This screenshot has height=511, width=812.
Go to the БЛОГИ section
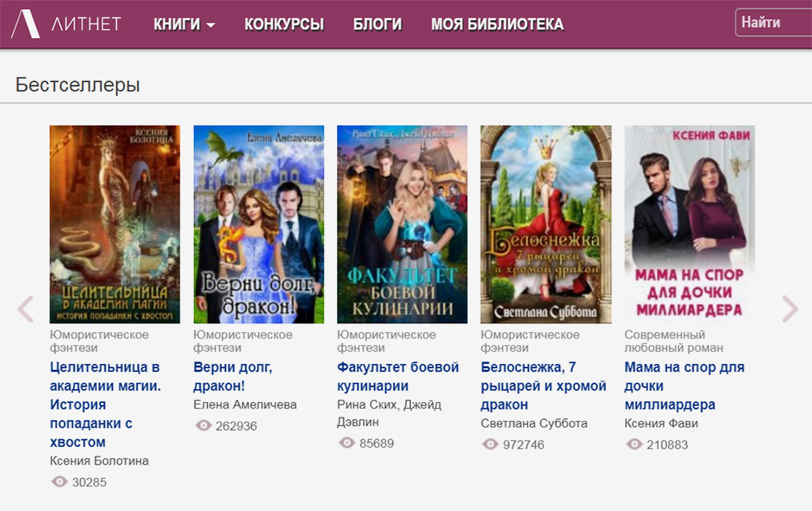378,24
